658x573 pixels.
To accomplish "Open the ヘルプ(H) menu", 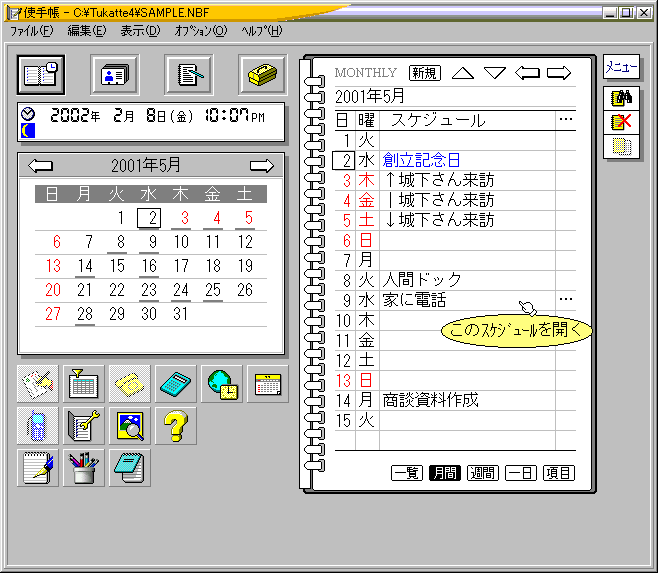I will tap(261, 31).
